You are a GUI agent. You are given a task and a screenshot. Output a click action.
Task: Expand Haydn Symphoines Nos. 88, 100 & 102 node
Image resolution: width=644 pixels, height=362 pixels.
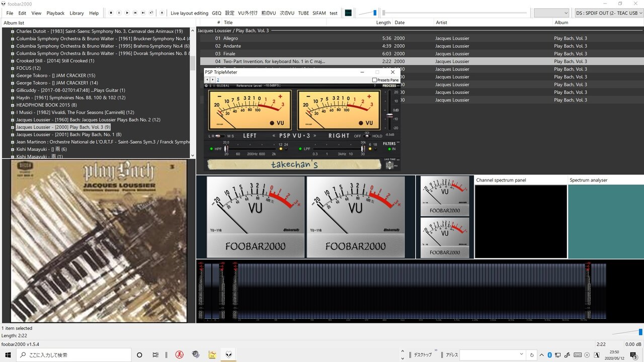pos(13,98)
